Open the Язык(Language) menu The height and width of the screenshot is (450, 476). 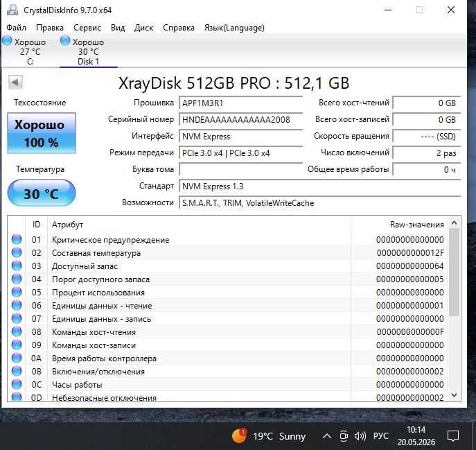pos(234,28)
